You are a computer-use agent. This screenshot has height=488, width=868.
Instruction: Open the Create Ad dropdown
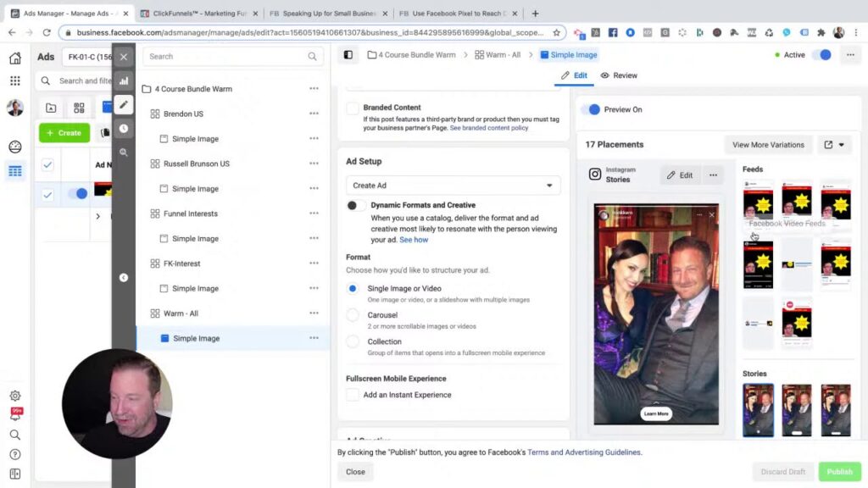click(453, 186)
